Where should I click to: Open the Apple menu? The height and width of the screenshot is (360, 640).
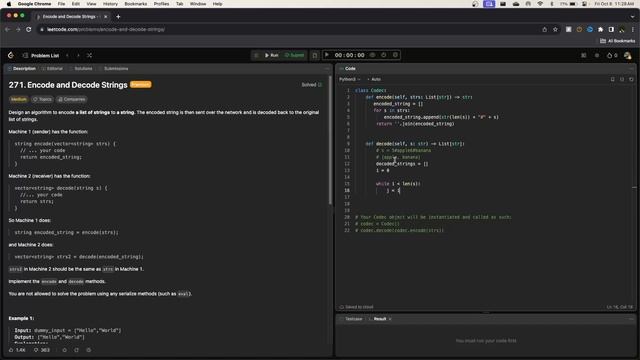pyautogui.click(x=9, y=4)
